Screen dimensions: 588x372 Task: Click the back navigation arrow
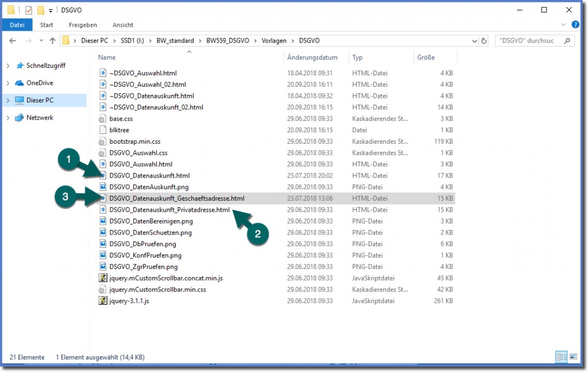click(x=13, y=41)
